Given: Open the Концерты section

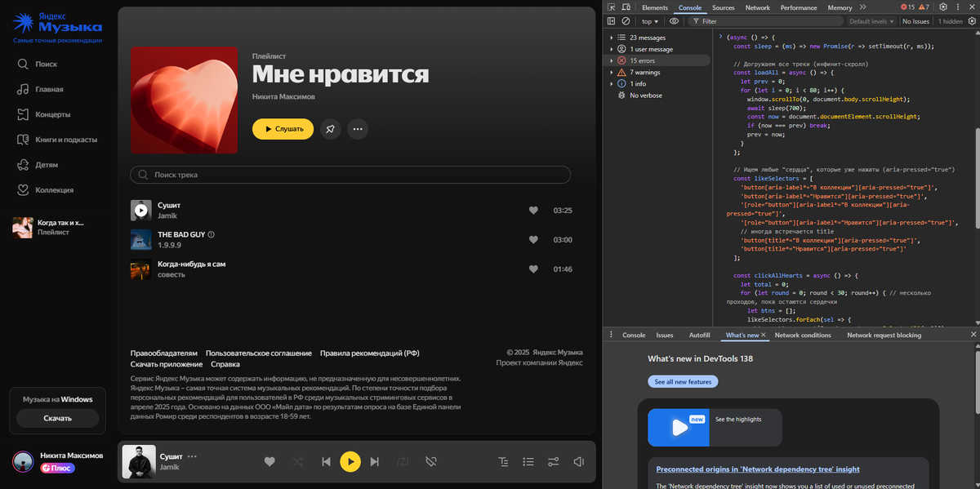Looking at the screenshot, I should 43,114.
